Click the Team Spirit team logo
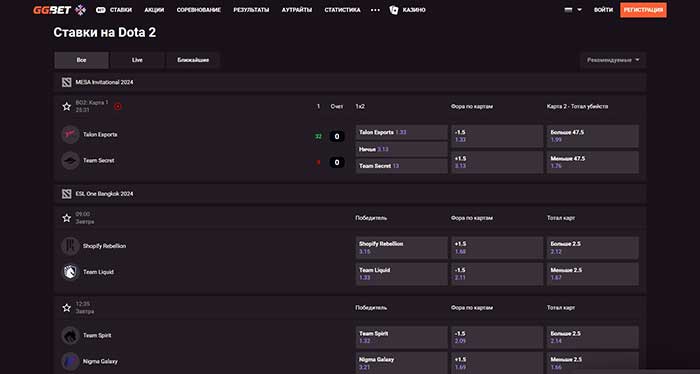Image resolution: width=700 pixels, height=374 pixels. (71, 336)
